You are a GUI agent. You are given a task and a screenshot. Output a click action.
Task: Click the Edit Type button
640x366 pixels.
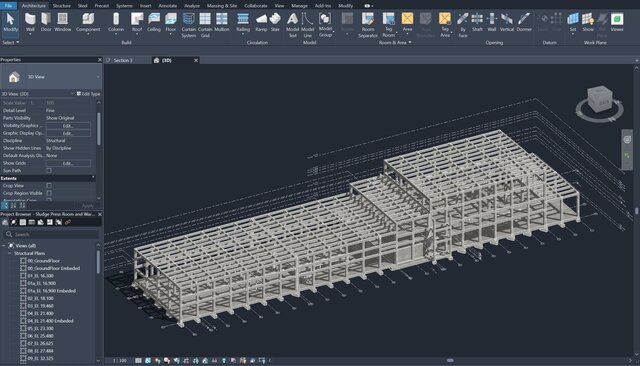pyautogui.click(x=89, y=94)
